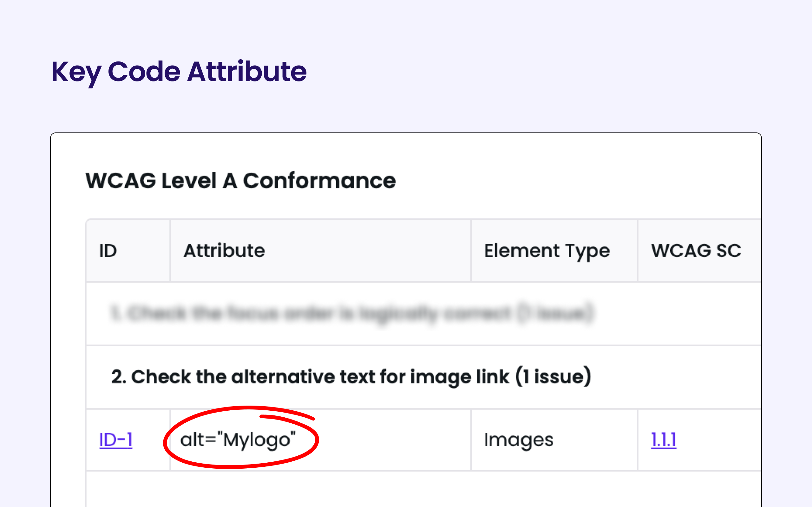Click the blank card area right of Conformance heading

pos(570,181)
